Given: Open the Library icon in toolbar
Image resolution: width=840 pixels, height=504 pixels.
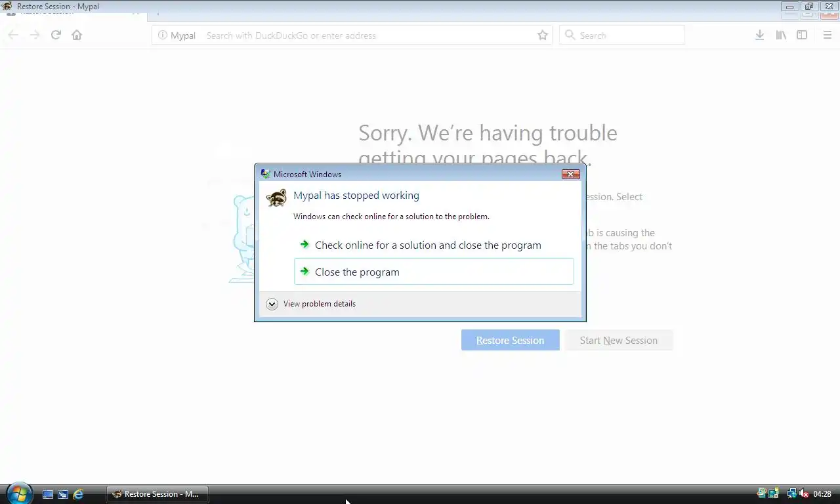Looking at the screenshot, I should pos(781,35).
